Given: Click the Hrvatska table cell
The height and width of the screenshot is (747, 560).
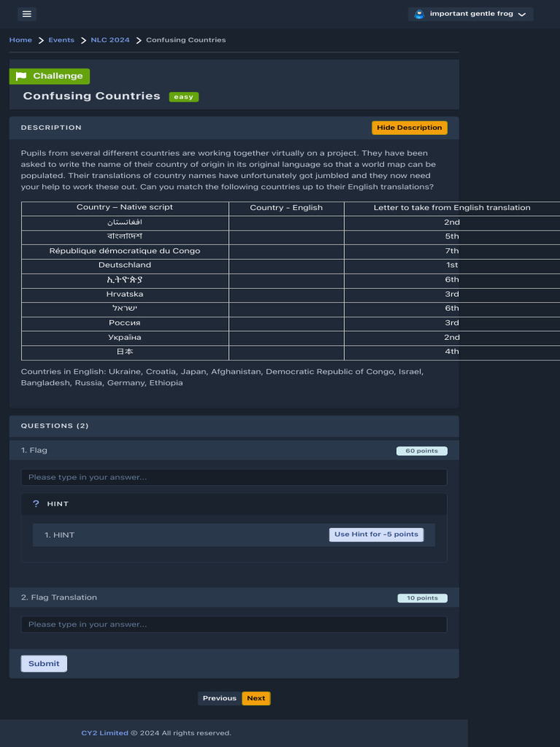Looking at the screenshot, I should [x=125, y=295].
